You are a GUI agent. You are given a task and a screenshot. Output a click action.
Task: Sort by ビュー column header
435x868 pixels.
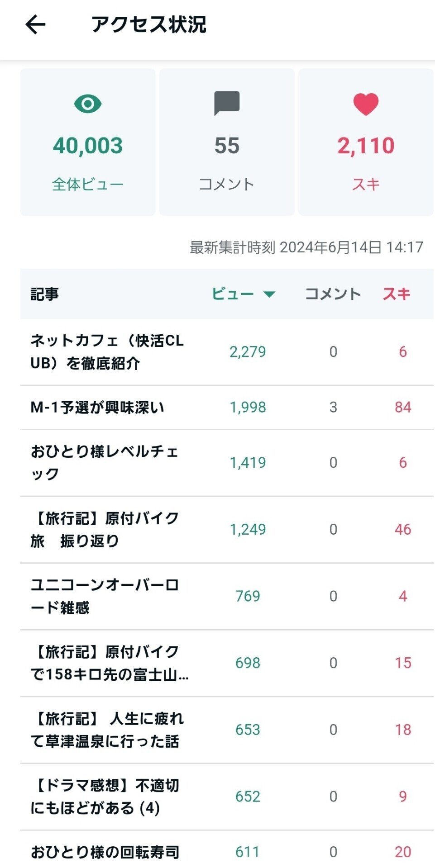pyautogui.click(x=233, y=294)
